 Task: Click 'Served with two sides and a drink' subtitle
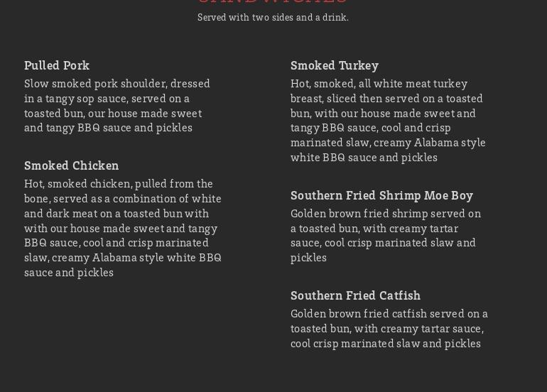(273, 18)
